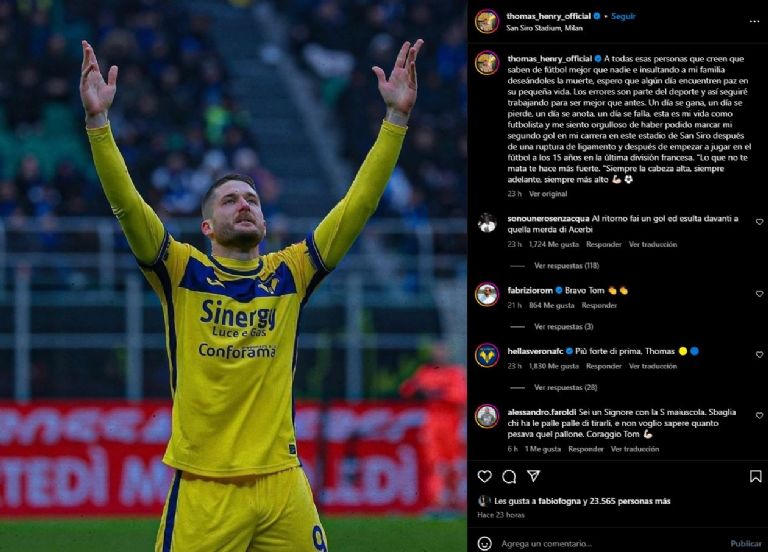Share the post via paper plane icon
The width and height of the screenshot is (768, 552).
pyautogui.click(x=533, y=476)
